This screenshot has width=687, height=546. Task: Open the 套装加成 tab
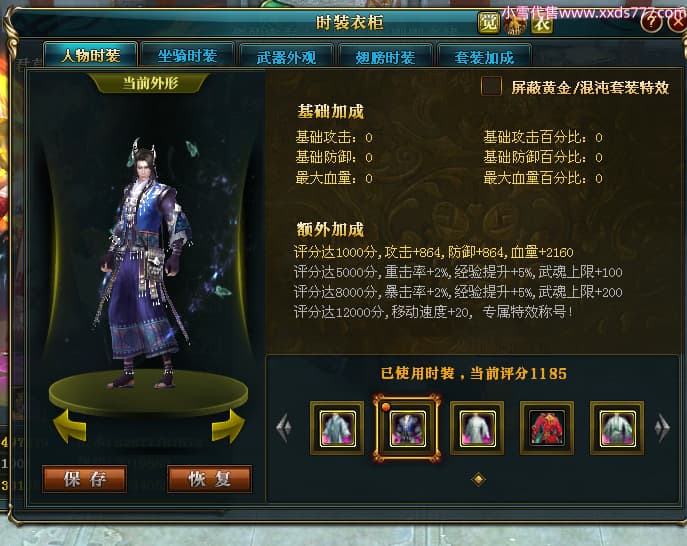click(x=485, y=57)
